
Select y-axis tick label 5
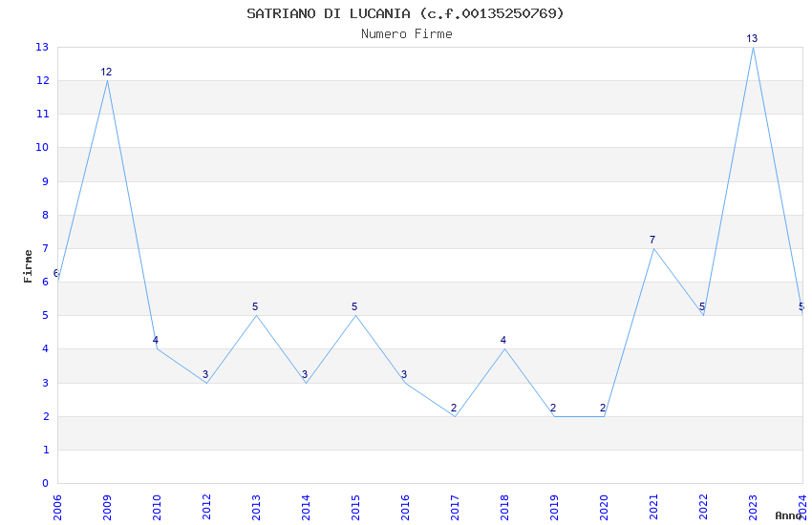(x=46, y=316)
